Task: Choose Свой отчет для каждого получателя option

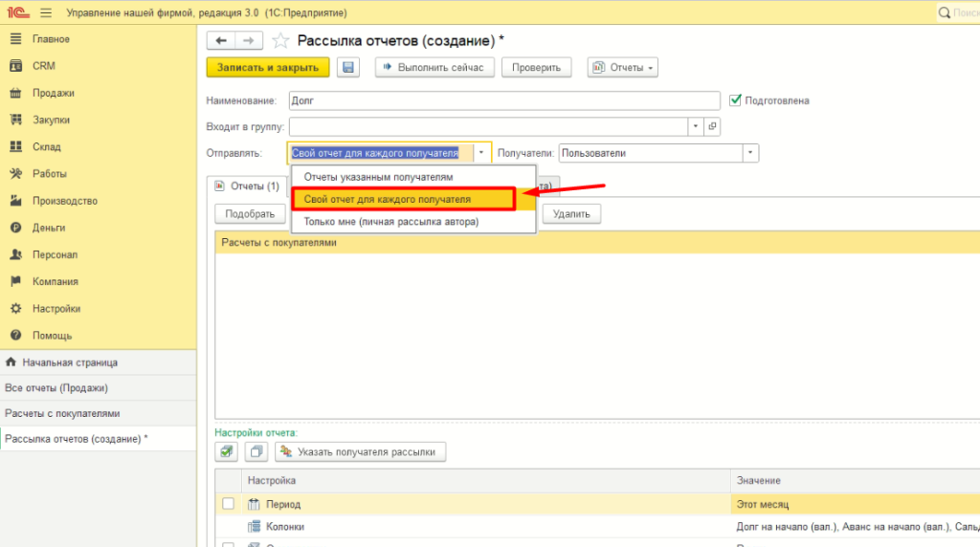Action: click(x=413, y=199)
